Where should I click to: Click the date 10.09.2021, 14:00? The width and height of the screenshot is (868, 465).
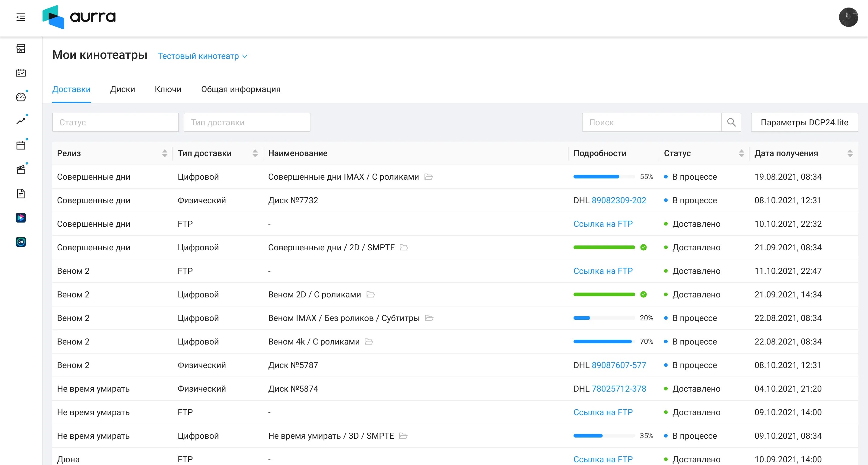(788, 460)
